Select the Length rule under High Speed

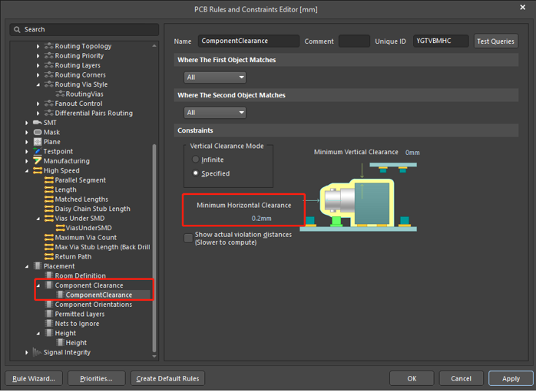pos(65,189)
